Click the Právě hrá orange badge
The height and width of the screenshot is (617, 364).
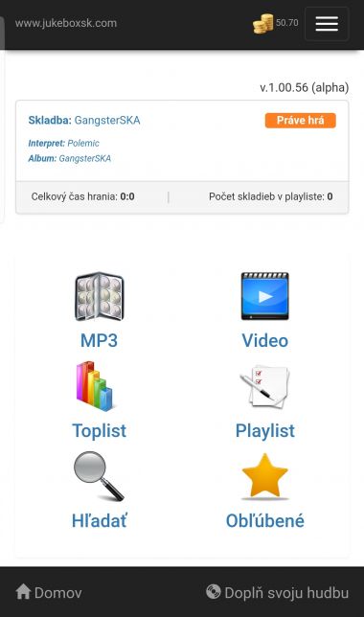[x=300, y=121]
